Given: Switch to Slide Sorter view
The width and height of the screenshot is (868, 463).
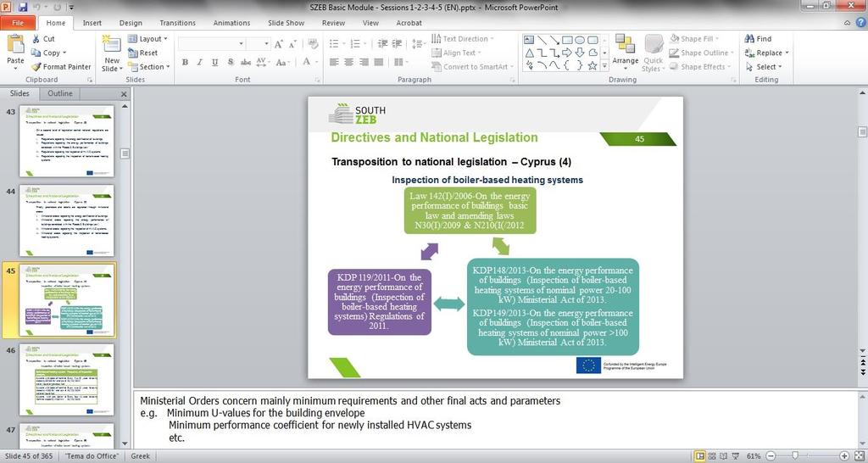Looking at the screenshot, I should (711, 456).
